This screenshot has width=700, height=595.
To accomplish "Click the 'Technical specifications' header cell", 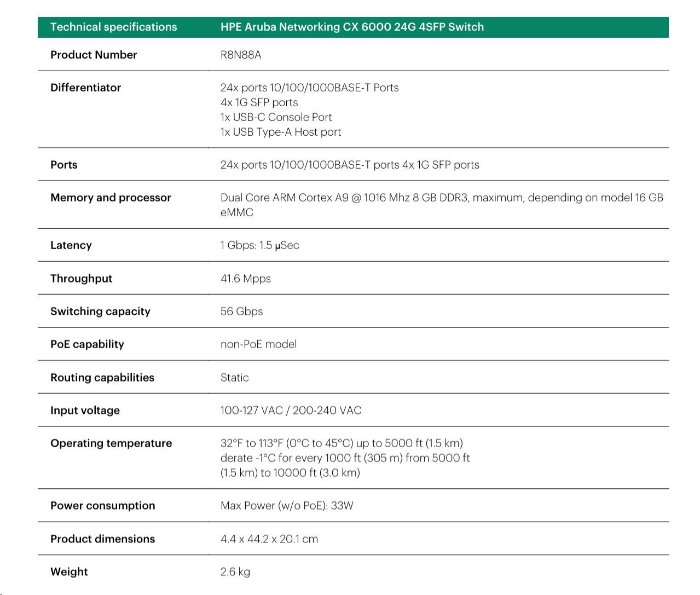I will [113, 27].
